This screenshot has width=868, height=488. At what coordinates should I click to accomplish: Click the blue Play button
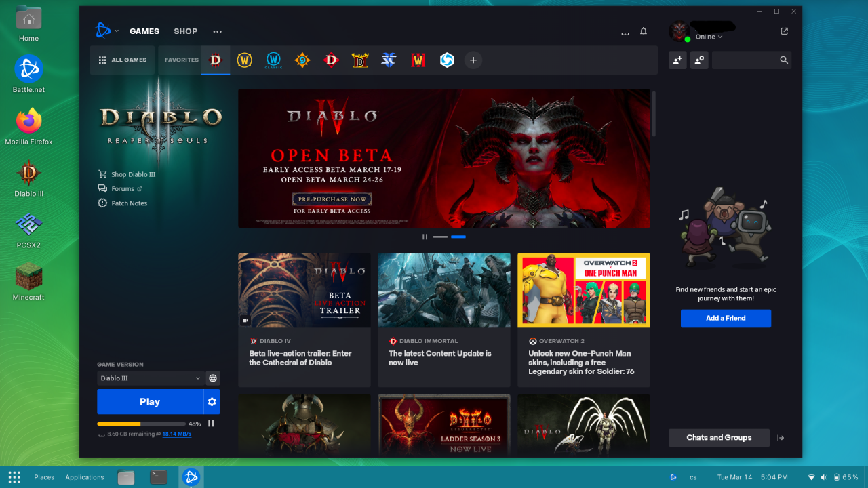[x=150, y=402]
